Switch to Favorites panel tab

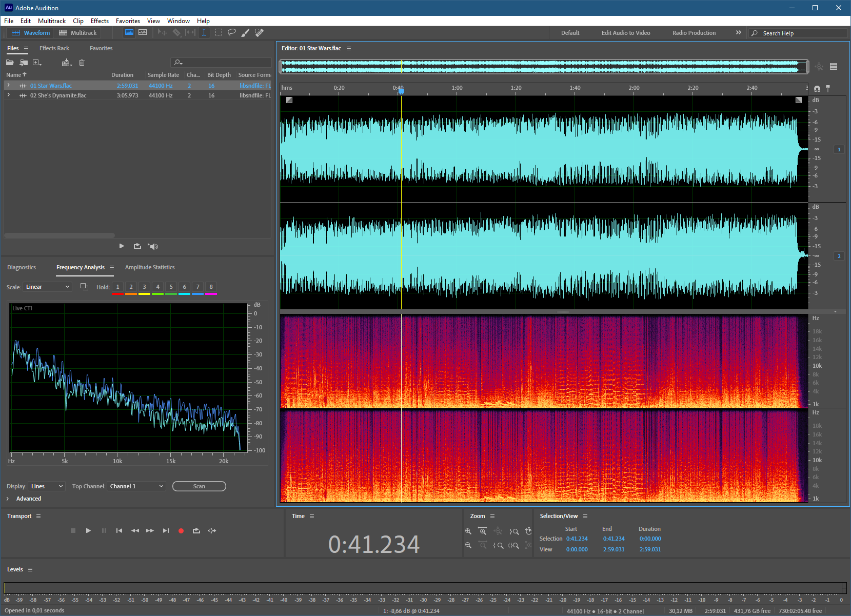tap(101, 48)
